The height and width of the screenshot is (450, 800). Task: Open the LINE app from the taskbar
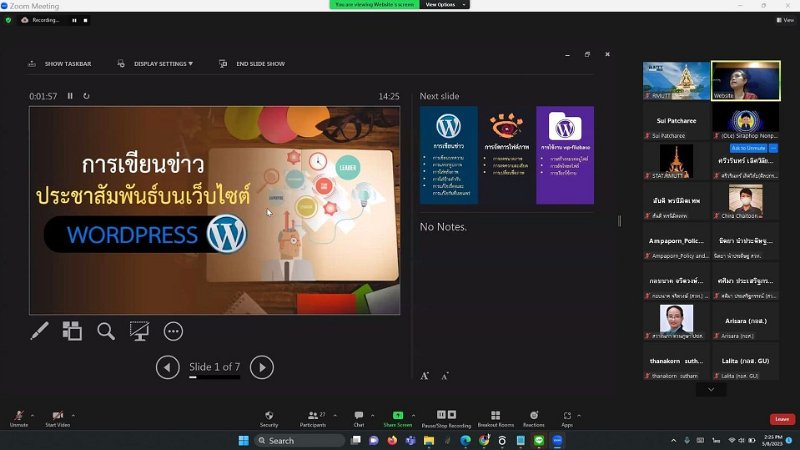539,440
